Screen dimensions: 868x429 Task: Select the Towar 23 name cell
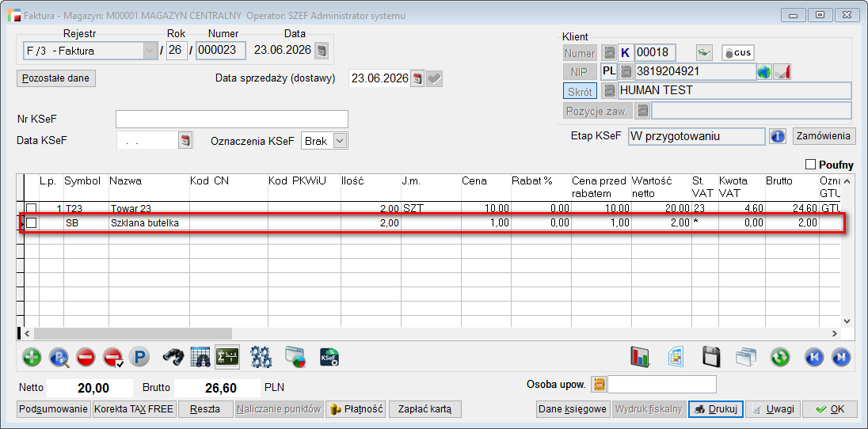[149, 209]
